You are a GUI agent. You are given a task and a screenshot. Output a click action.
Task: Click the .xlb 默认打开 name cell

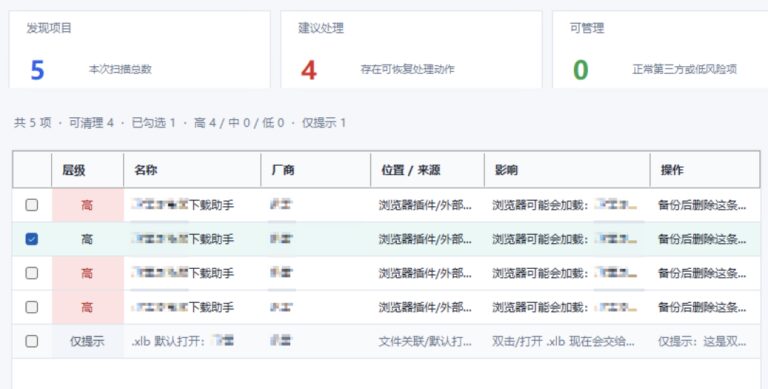point(192,341)
